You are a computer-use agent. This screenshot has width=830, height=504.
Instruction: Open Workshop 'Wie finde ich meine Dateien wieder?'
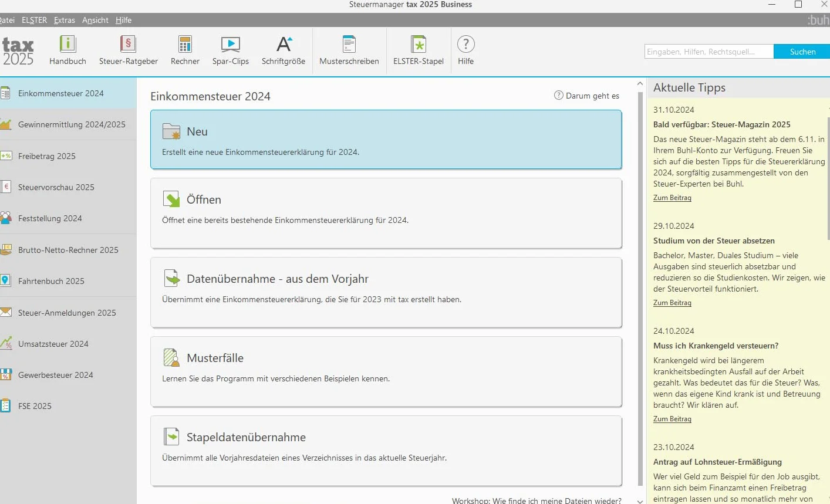click(x=537, y=500)
